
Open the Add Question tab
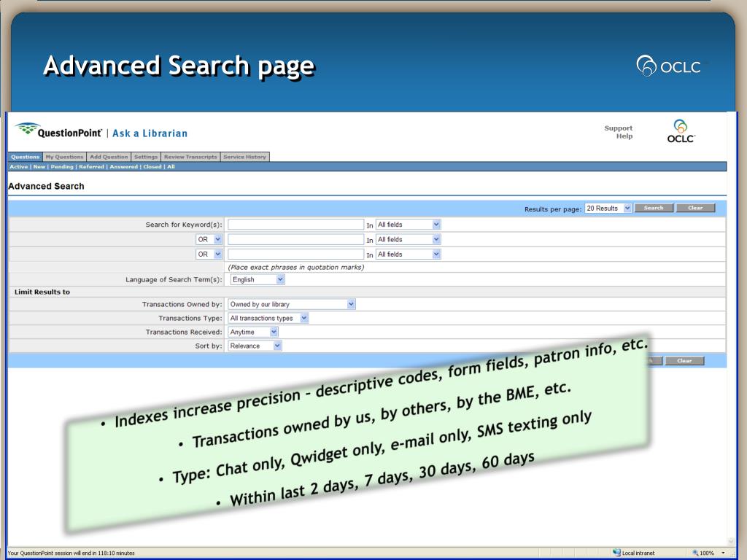(x=109, y=157)
